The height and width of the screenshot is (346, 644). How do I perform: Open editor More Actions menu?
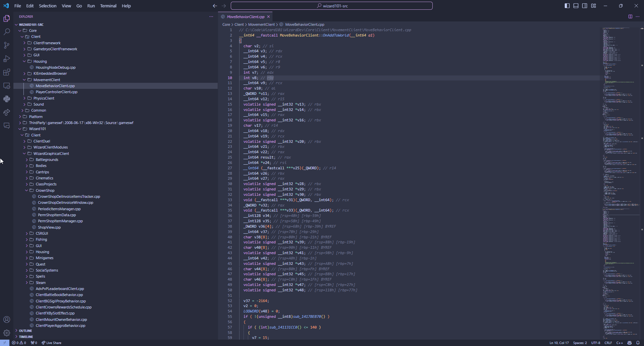point(638,16)
